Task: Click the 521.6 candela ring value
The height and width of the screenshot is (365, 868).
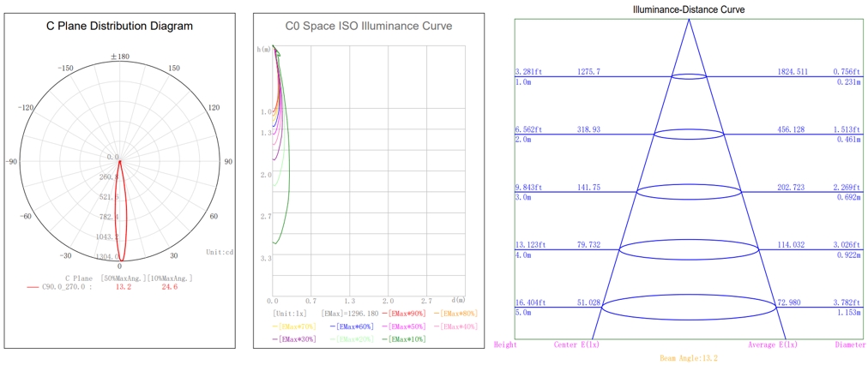Action: click(x=108, y=197)
